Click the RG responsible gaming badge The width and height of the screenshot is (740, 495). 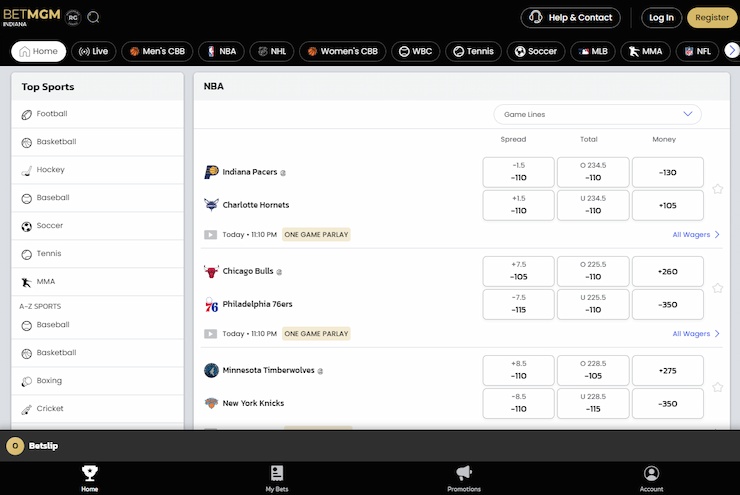[x=73, y=17]
